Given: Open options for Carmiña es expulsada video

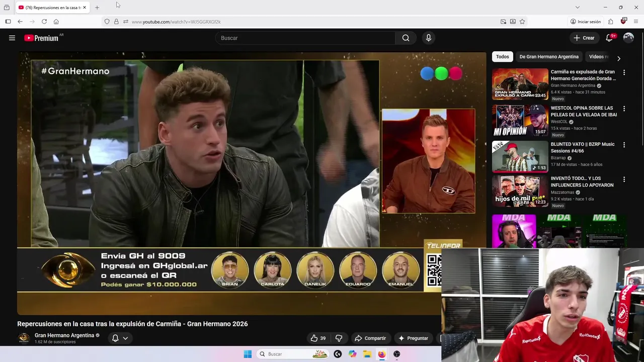Looking at the screenshot, I should click(624, 72).
